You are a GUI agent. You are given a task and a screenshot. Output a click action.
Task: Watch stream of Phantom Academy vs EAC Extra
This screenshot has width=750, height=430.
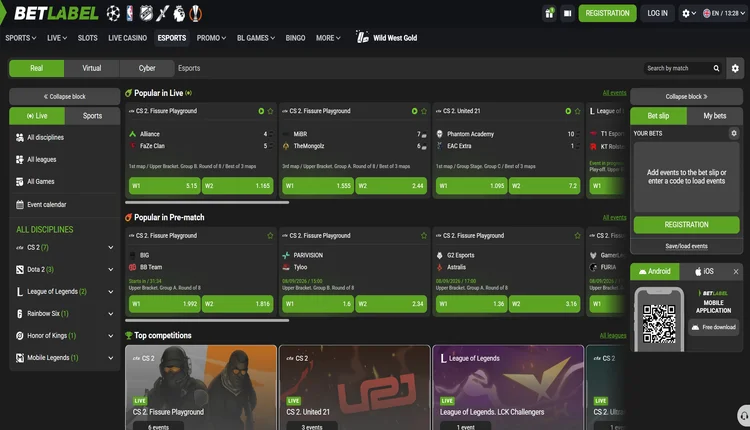pos(568,111)
